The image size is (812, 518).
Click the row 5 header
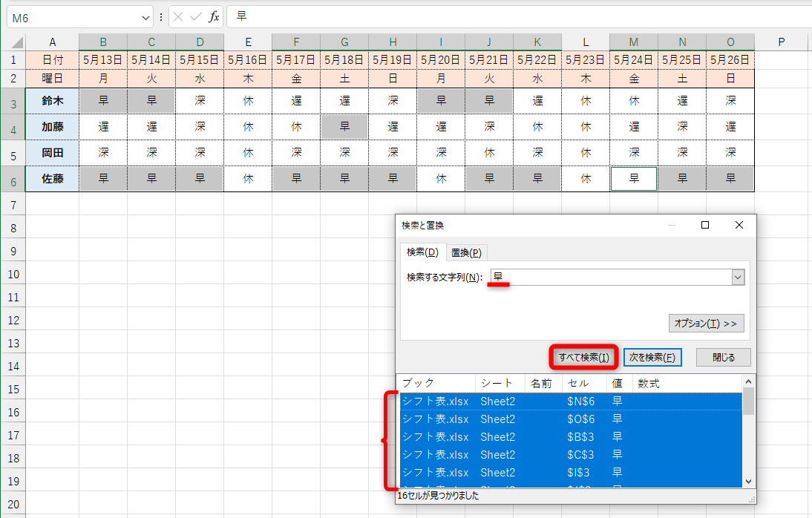pyautogui.click(x=13, y=153)
